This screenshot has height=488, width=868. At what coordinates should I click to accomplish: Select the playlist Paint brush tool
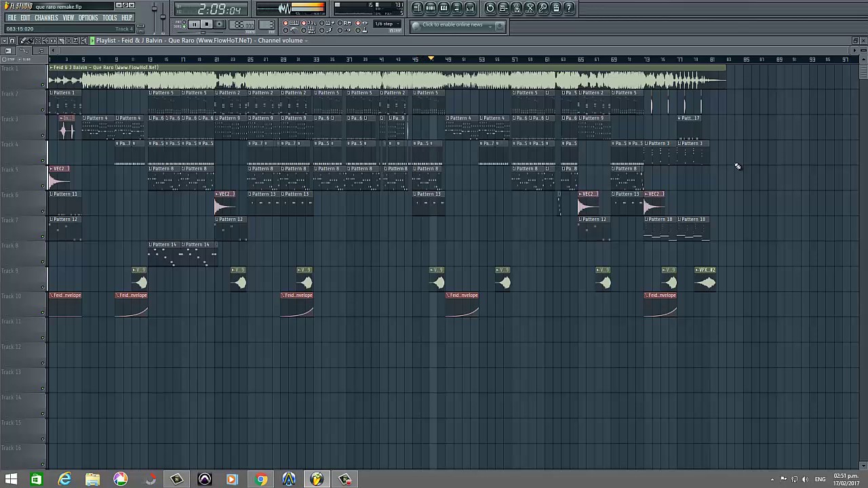31,41
